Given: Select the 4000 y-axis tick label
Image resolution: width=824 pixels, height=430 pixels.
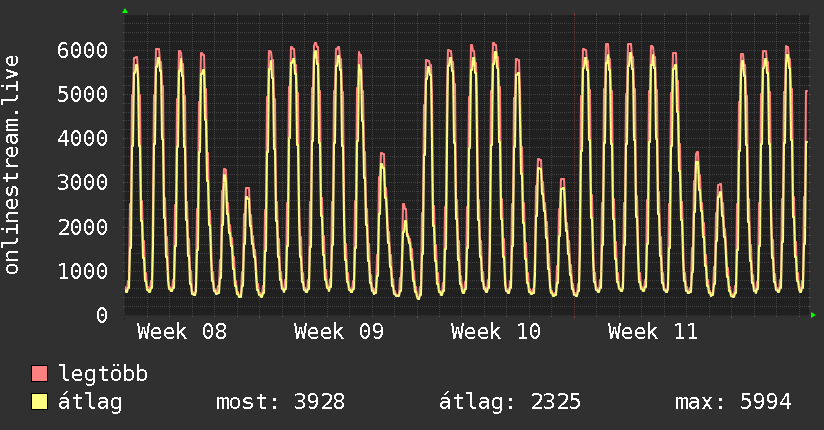Looking at the screenshot, I should (82, 138).
